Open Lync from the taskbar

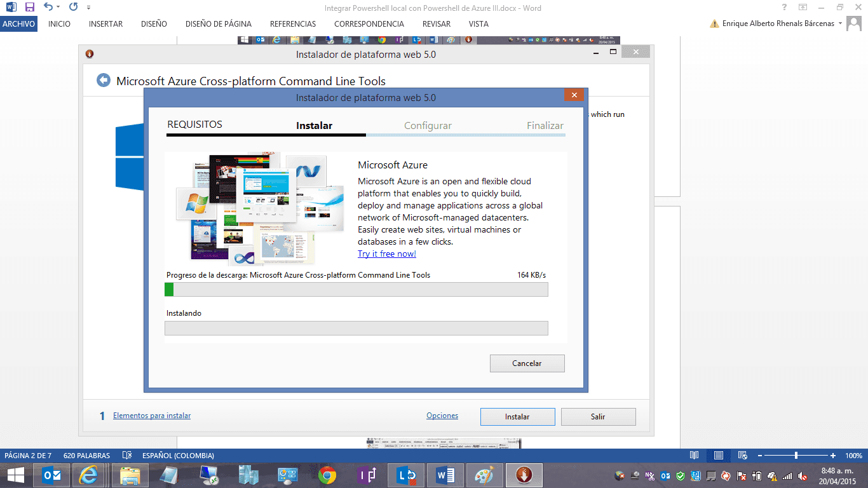coord(406,475)
